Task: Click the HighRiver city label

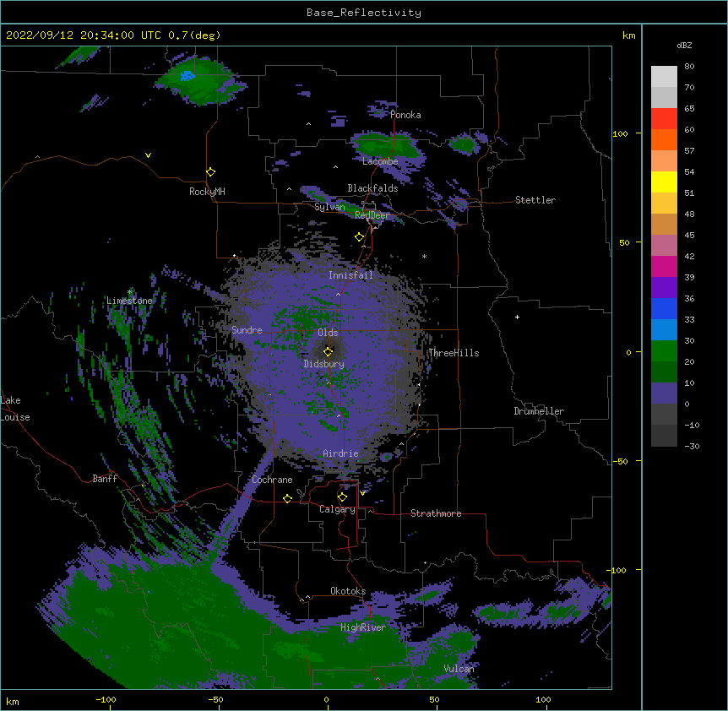Action: coord(363,627)
